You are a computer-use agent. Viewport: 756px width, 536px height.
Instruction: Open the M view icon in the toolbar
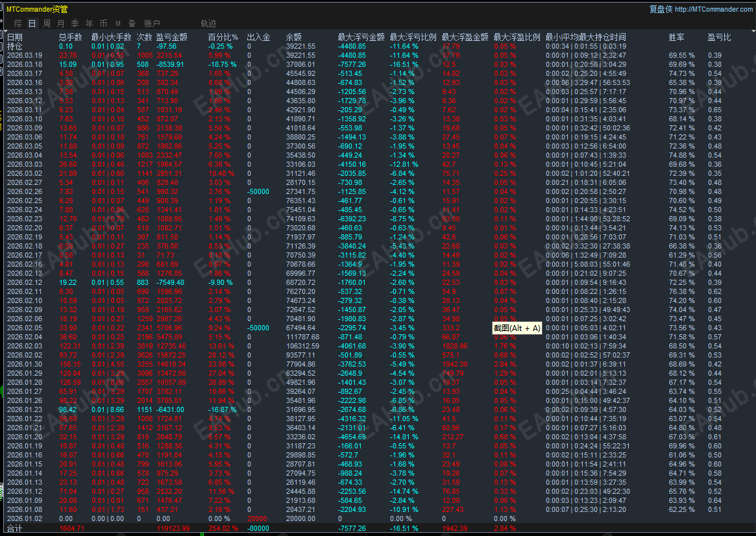[x=117, y=23]
